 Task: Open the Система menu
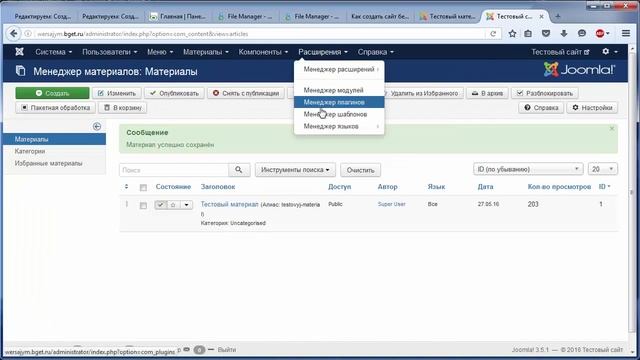pos(53,52)
